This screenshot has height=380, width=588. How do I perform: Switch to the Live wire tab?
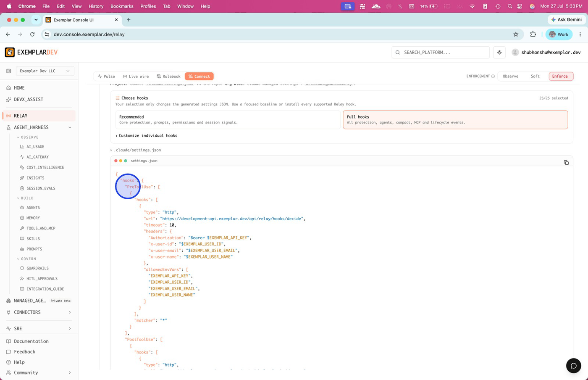pos(136,77)
